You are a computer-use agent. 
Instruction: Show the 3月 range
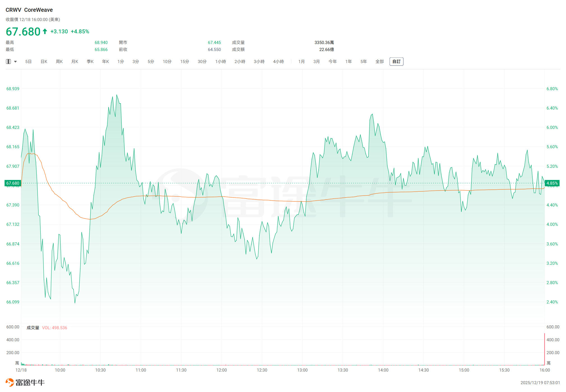pyautogui.click(x=316, y=61)
